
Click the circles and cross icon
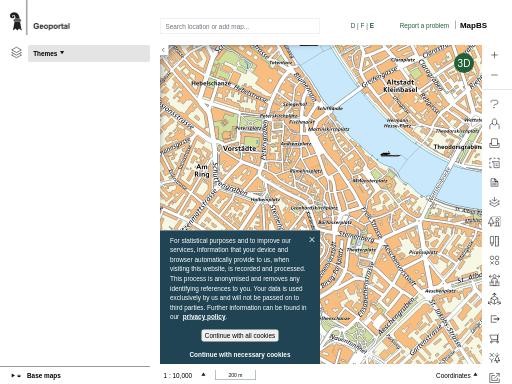tap(494, 260)
